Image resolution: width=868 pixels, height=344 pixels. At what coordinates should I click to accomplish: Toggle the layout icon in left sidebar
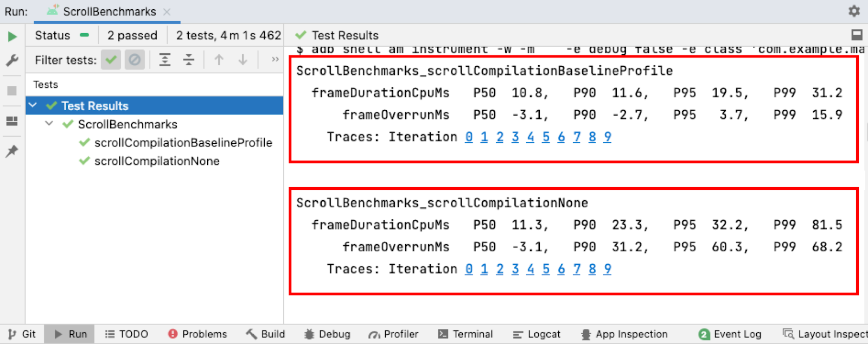[x=12, y=121]
